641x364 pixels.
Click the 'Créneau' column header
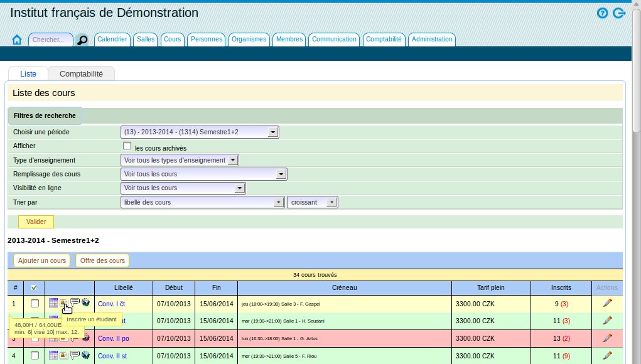[344, 287]
